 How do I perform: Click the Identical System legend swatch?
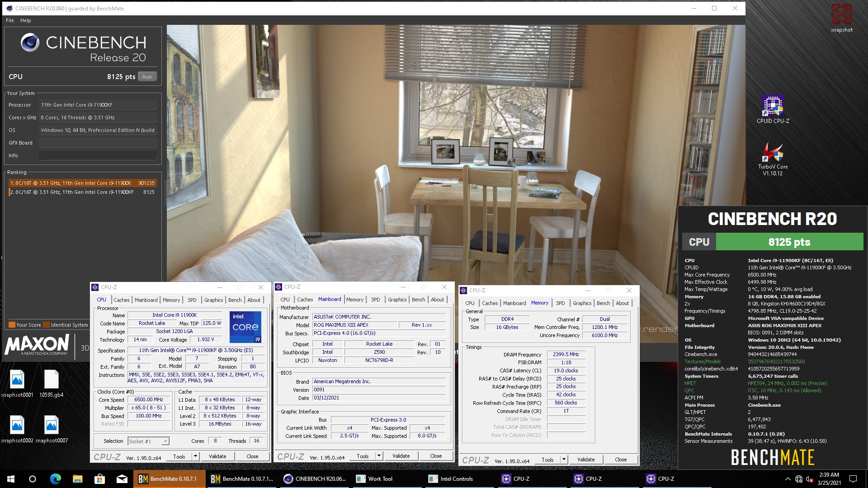point(46,324)
